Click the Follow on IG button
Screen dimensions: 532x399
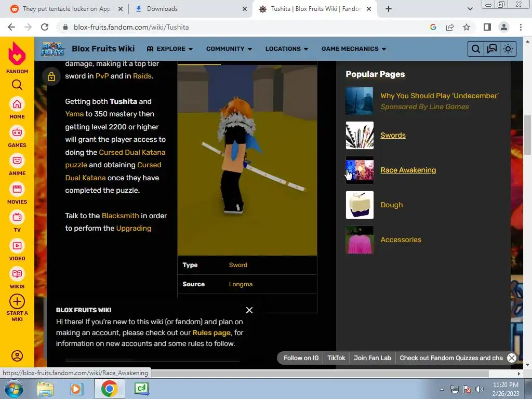[301, 358]
